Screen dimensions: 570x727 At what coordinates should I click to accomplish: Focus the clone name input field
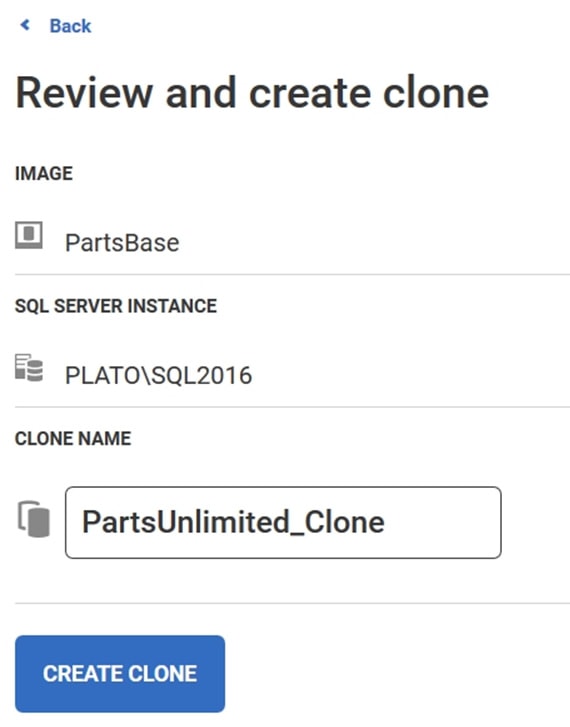pyautogui.click(x=283, y=523)
